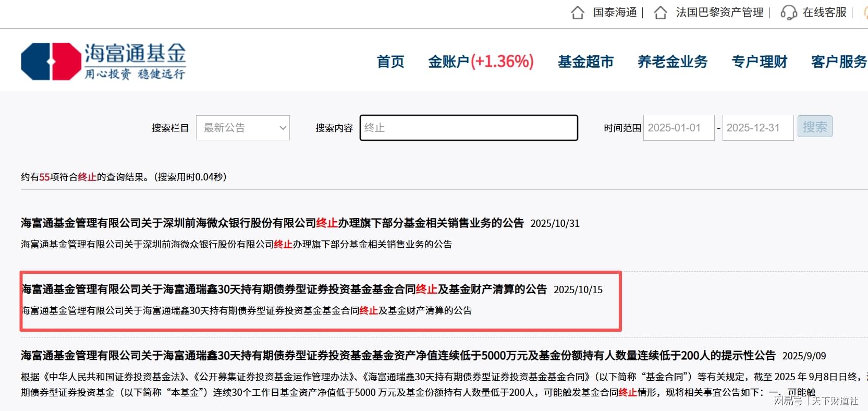Click the headset icon for 在线客服
The image size is (868, 411).
(788, 13)
